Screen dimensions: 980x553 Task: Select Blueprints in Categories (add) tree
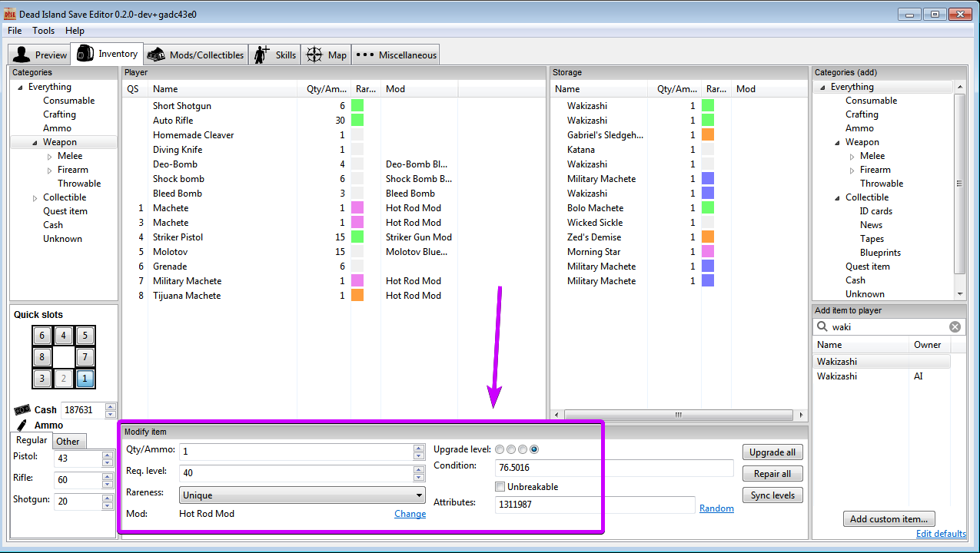880,253
